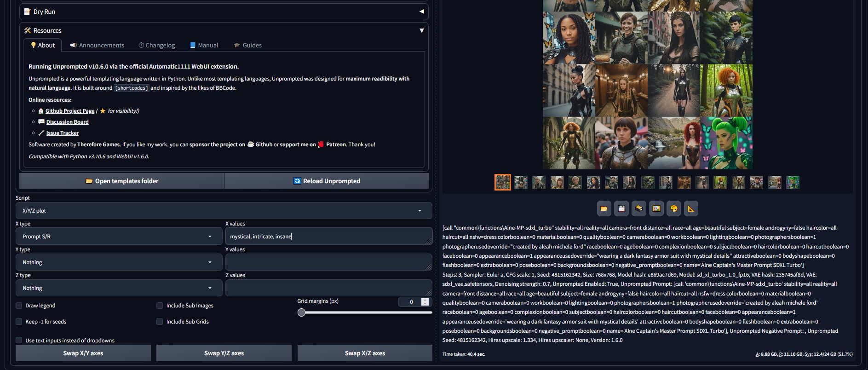Click the 'Online resources:' label

[50, 100]
